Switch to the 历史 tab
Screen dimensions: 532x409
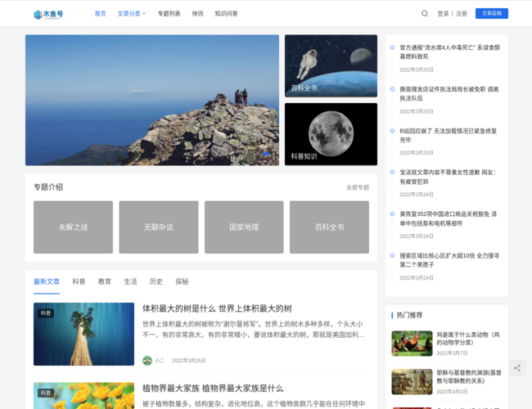point(156,281)
